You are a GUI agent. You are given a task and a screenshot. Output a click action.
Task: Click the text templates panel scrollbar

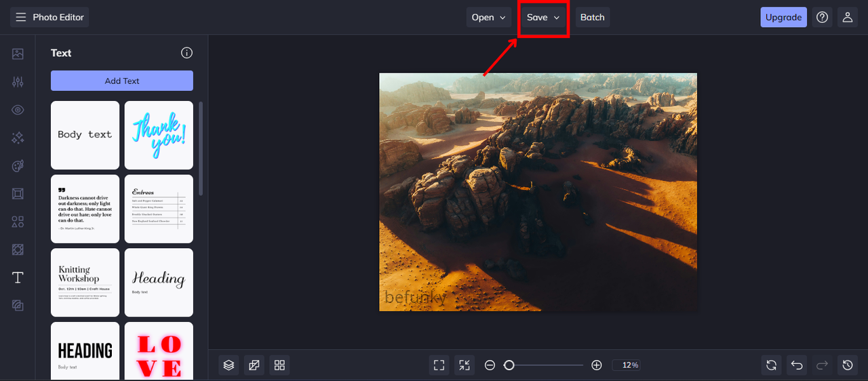(x=200, y=149)
